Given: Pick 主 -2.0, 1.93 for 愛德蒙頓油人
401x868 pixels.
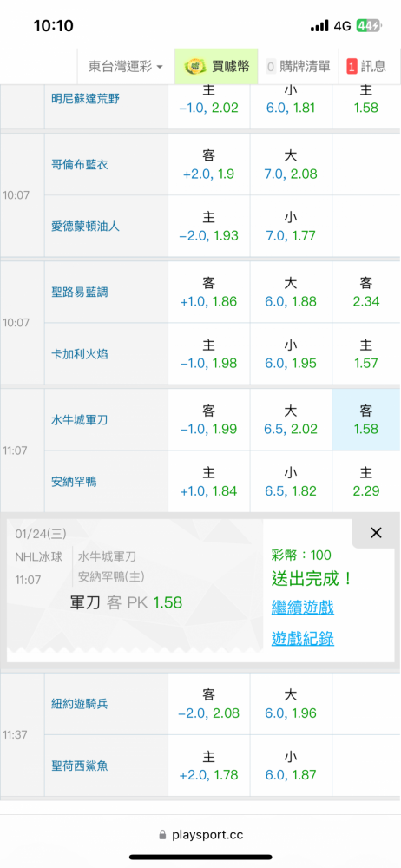Looking at the screenshot, I should pyautogui.click(x=209, y=227).
